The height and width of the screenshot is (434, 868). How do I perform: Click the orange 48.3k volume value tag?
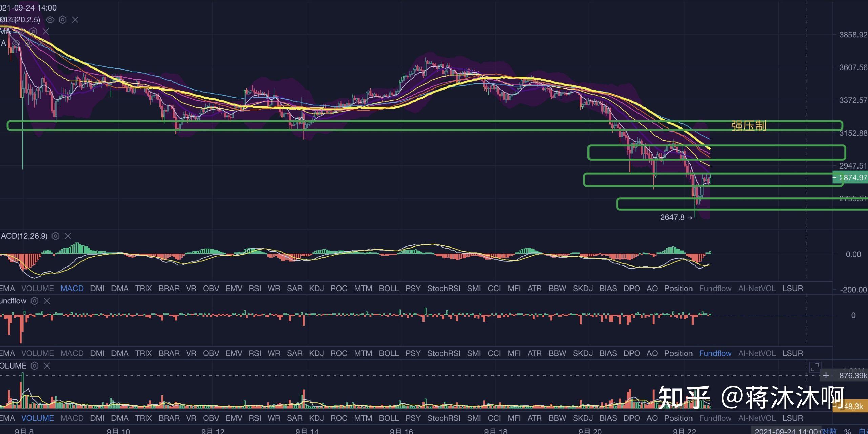pyautogui.click(x=850, y=406)
